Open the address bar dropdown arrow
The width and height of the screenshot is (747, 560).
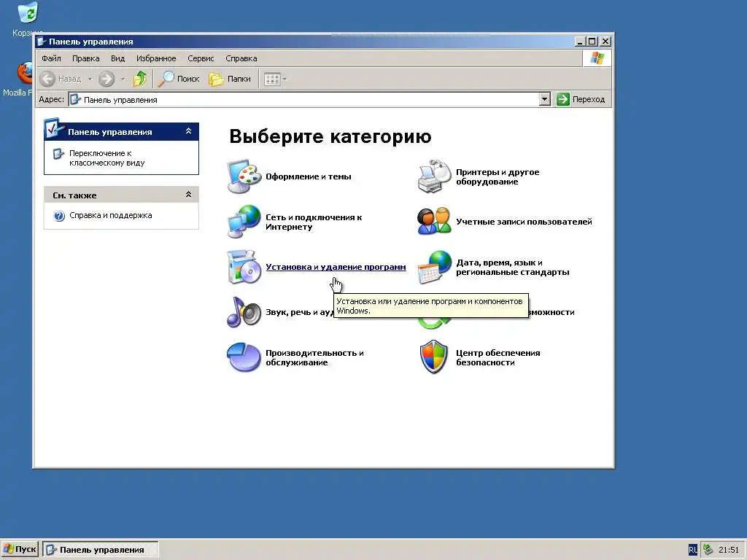click(x=544, y=99)
